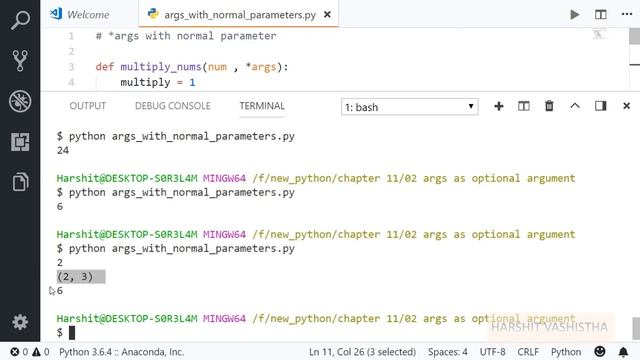The image size is (640, 360).
Task: Change the CRLF line ending
Action: tap(528, 352)
